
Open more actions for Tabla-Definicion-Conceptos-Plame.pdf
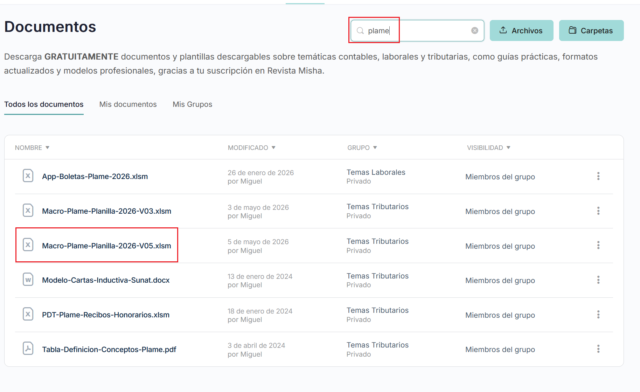pyautogui.click(x=598, y=349)
